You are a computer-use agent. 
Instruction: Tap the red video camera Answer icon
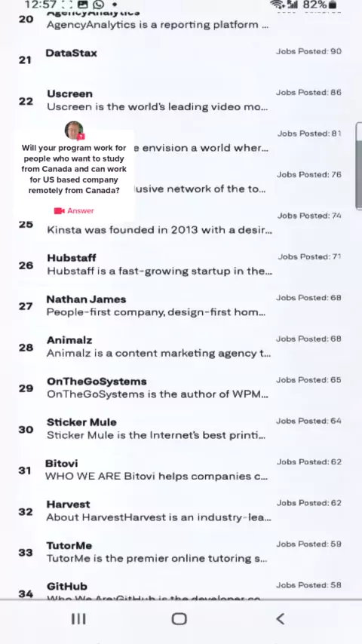pos(59,210)
